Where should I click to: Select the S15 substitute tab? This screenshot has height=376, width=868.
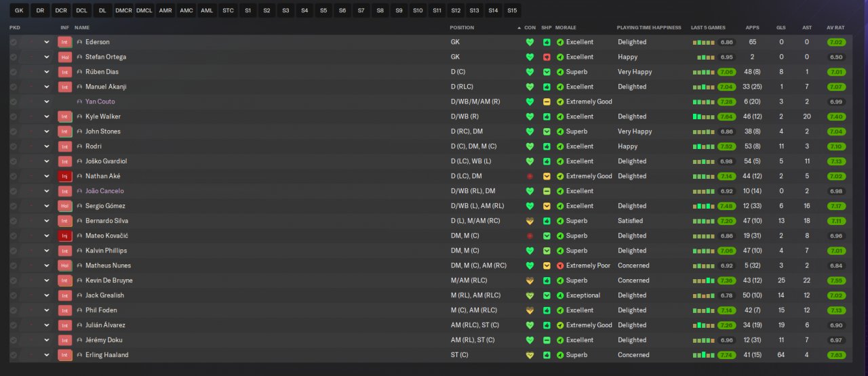[x=512, y=10]
